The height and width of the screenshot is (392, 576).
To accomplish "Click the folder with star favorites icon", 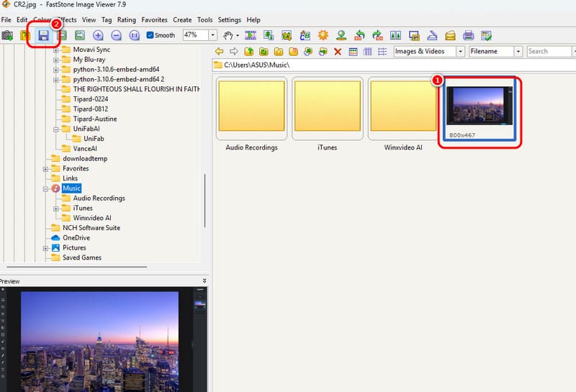I will (279, 51).
